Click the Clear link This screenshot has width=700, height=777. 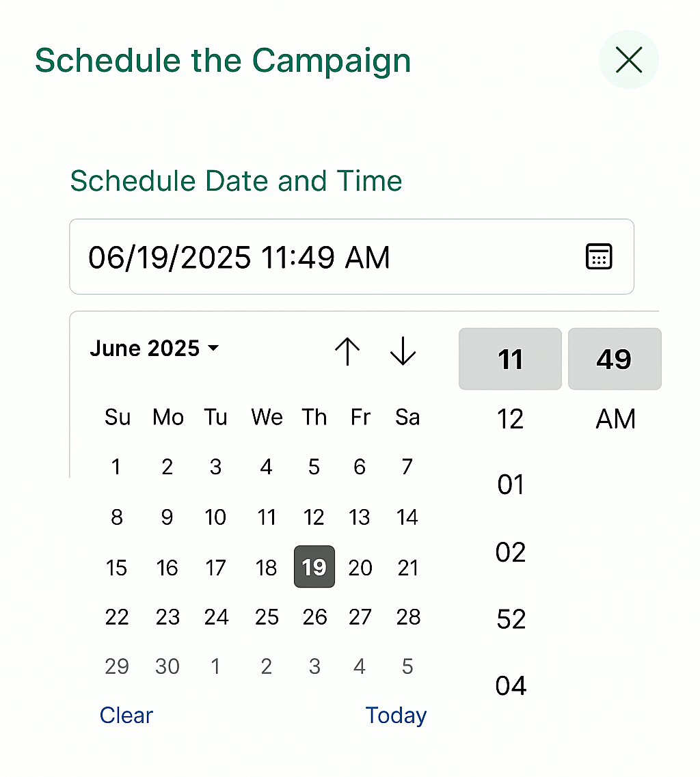click(126, 715)
